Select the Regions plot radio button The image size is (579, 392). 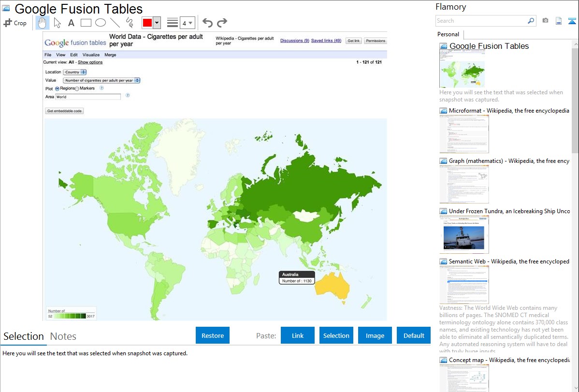click(x=57, y=89)
